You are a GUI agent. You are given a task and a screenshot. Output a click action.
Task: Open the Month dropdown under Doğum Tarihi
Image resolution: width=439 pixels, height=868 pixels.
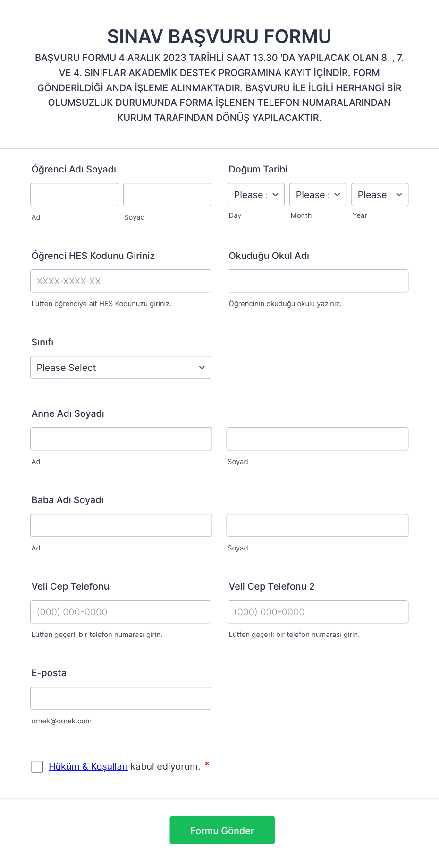317,194
